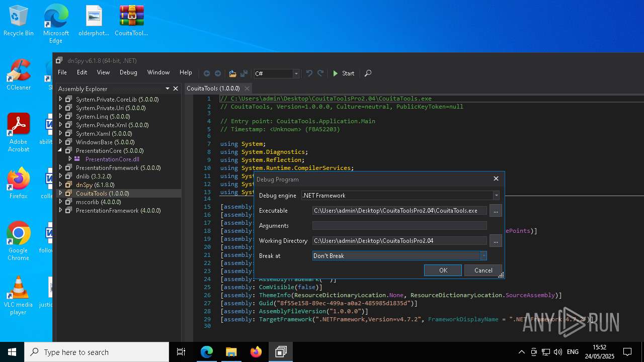Open File Explorer from taskbar
The height and width of the screenshot is (362, 644).
click(231, 352)
